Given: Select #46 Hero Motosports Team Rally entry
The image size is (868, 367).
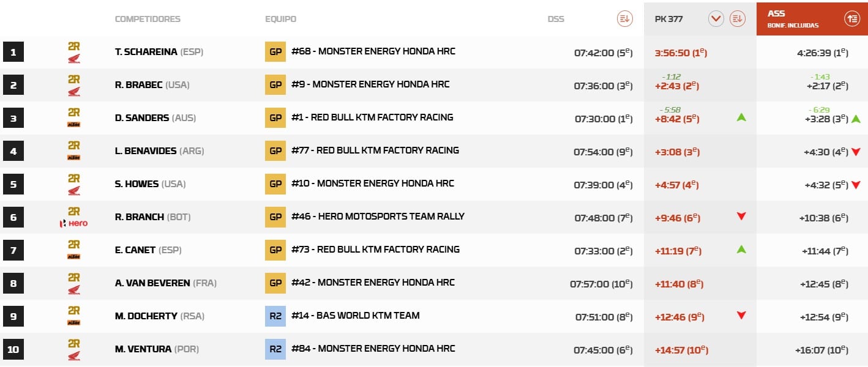Looking at the screenshot, I should pos(378,217).
